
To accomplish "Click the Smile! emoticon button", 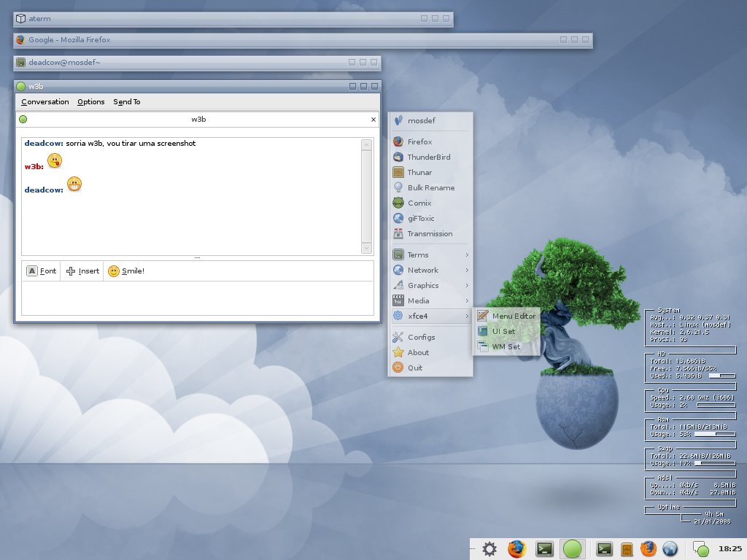I will 126,271.
